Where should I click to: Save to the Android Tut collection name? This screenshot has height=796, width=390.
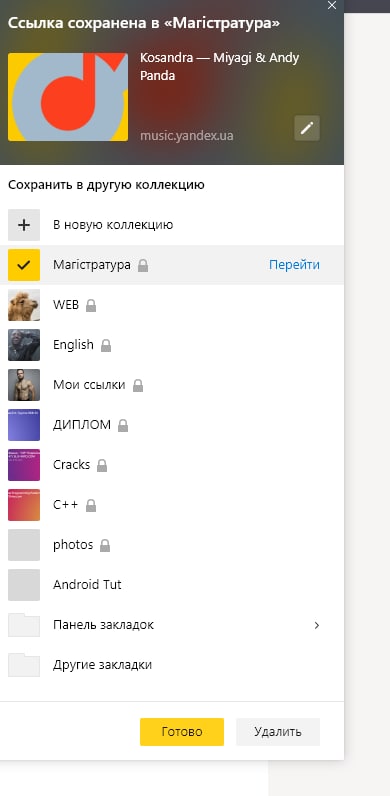coord(87,585)
